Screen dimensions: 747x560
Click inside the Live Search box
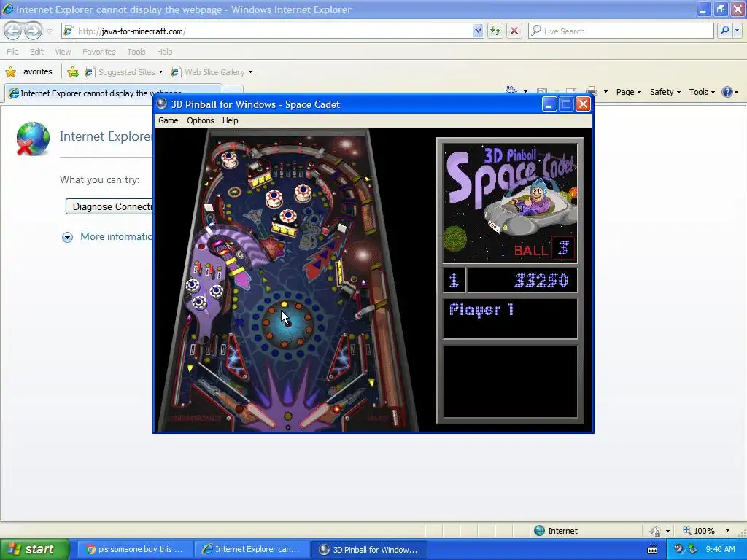tap(621, 31)
